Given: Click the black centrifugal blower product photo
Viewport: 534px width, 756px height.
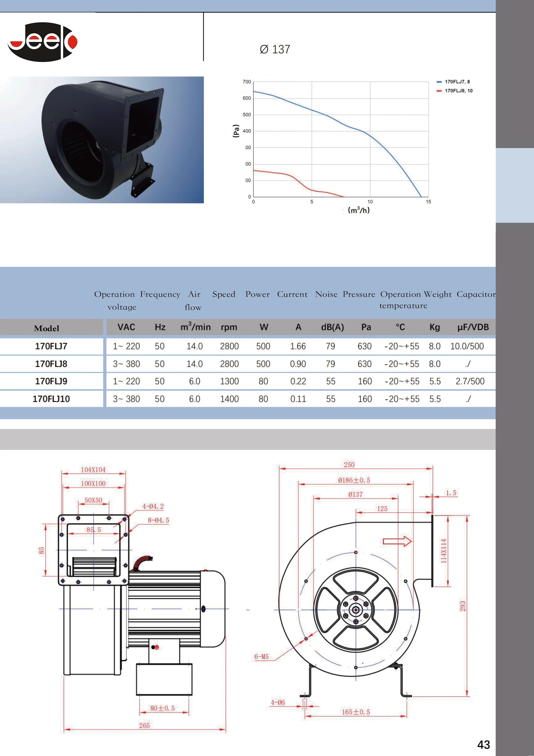Looking at the screenshot, I should (x=102, y=140).
